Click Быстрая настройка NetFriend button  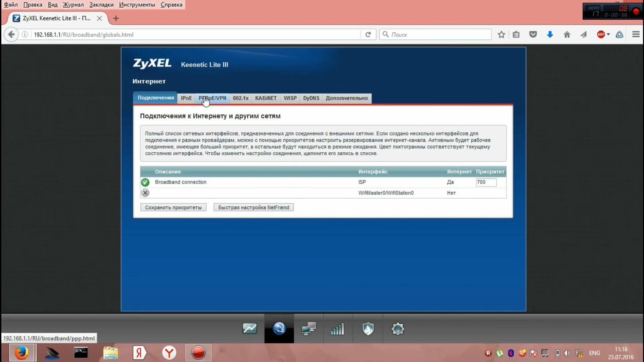click(254, 208)
